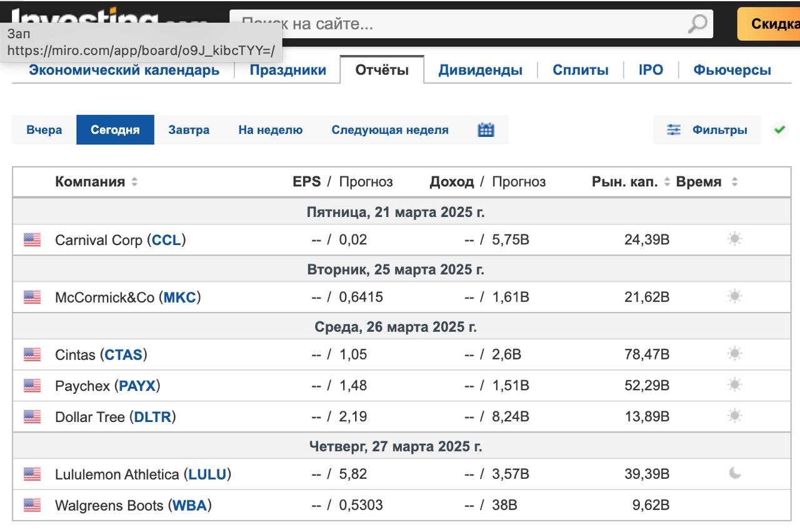This screenshot has height=532, width=800.
Task: Open the Фильтры panel
Action: tap(707, 130)
